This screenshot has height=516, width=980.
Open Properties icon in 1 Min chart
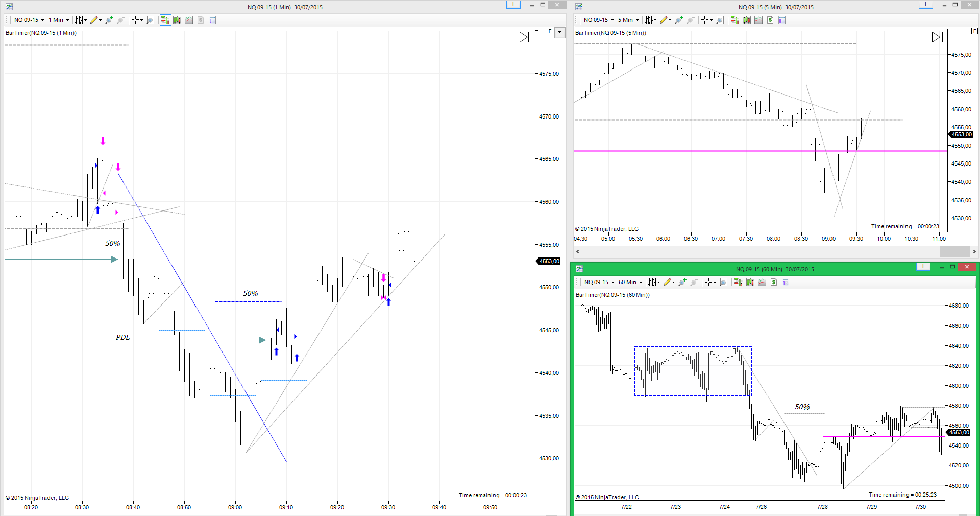[212, 20]
